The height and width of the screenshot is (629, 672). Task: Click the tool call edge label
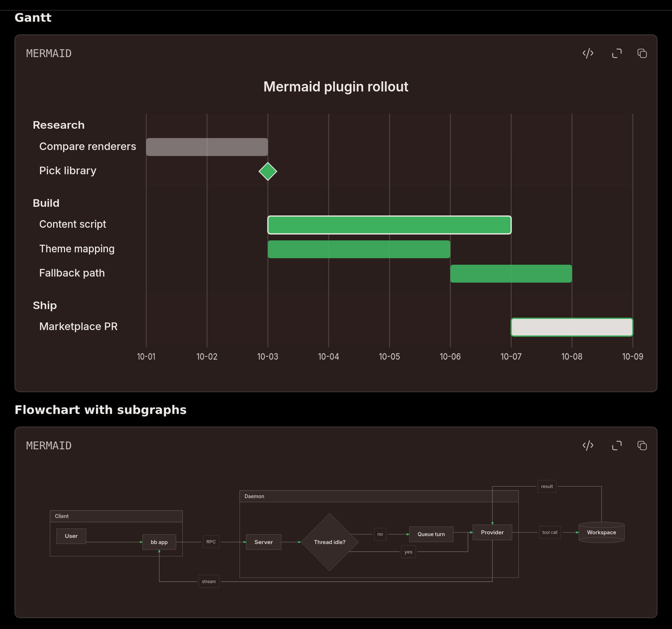[x=550, y=532]
